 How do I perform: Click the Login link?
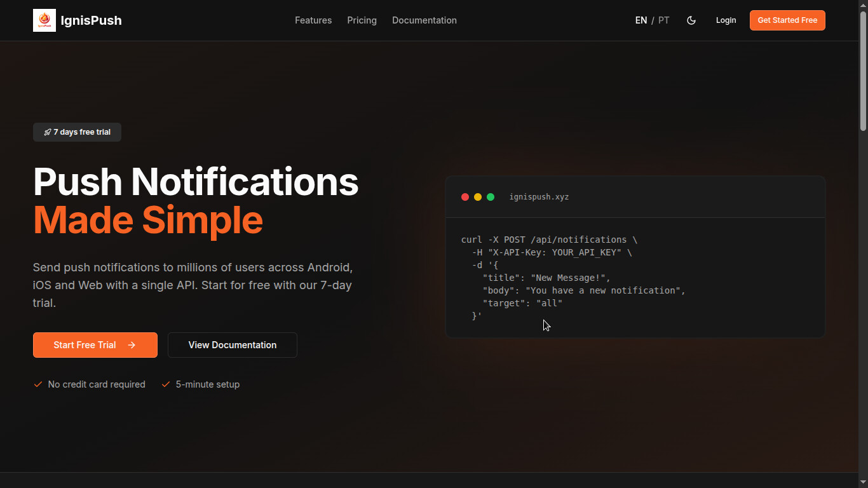click(726, 20)
